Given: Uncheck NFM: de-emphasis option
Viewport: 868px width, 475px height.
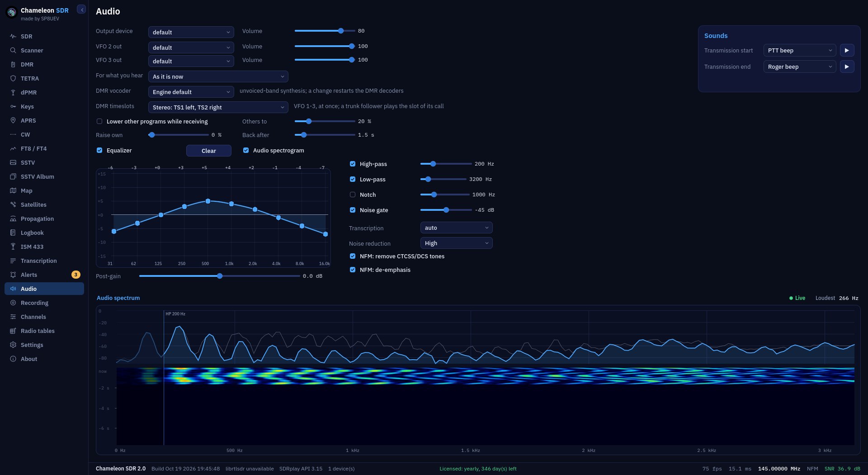Looking at the screenshot, I should (353, 270).
